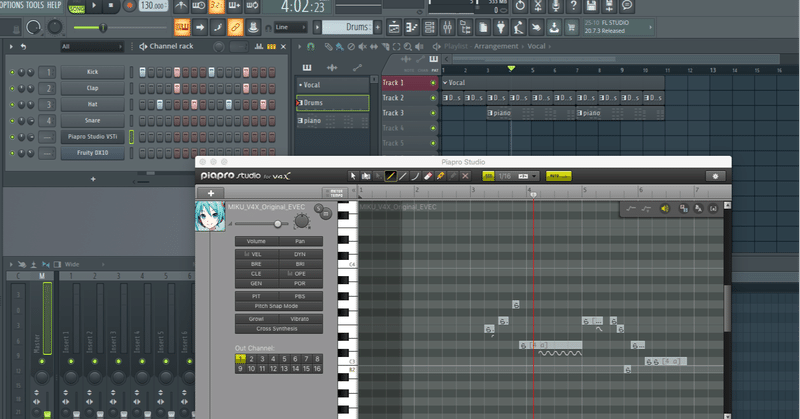800x419 pixels.
Task: Open the plugin picker plug icon
Action: tap(501, 28)
